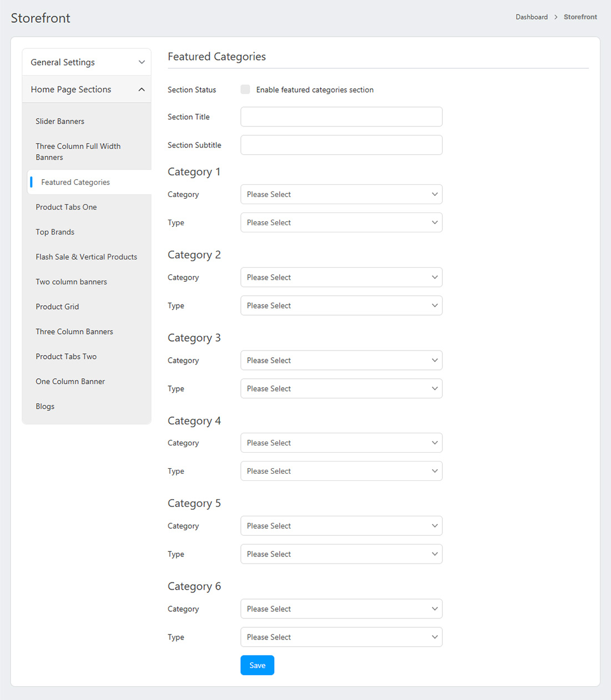Screen dimensions: 611x700
Task: Open the Blogs section
Action: pyautogui.click(x=45, y=407)
